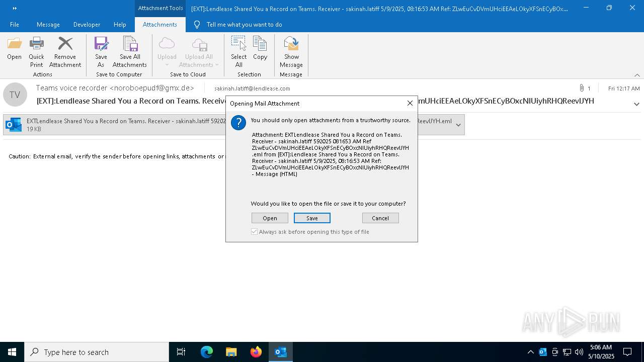Open the attachment dropdown arrow
644x362 pixels.
458,125
